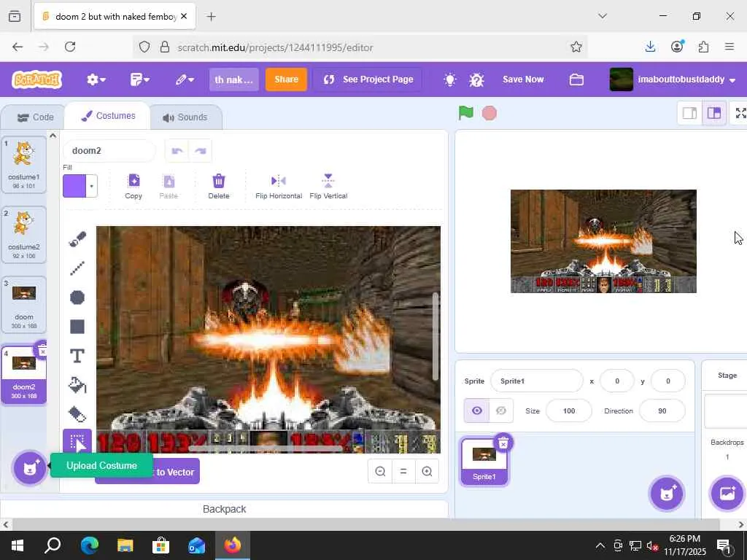Click the purple Fill color swatch
This screenshot has width=747, height=560.
pos(75,186)
